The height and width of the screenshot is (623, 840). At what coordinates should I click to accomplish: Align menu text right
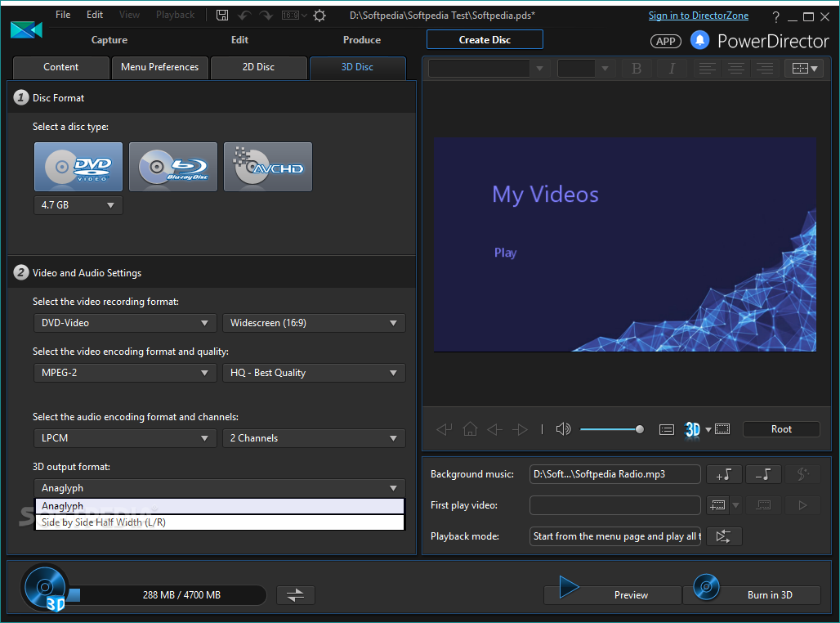pos(765,69)
